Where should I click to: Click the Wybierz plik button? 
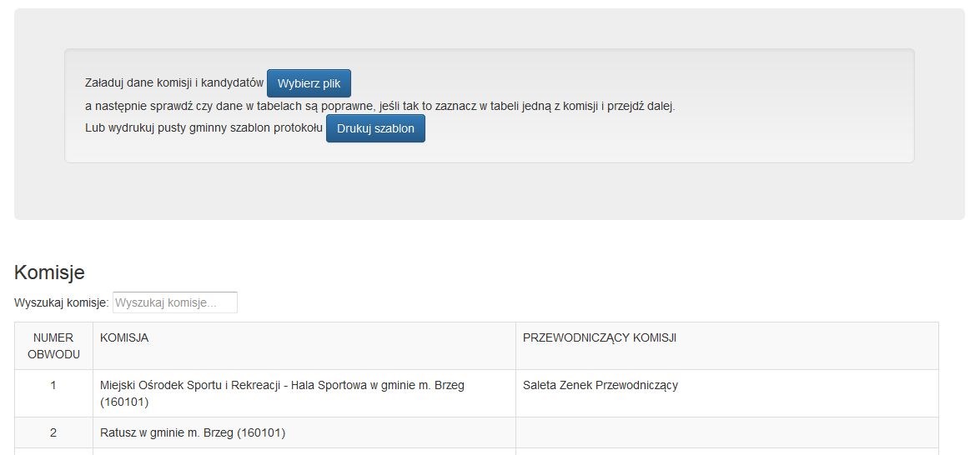click(309, 83)
